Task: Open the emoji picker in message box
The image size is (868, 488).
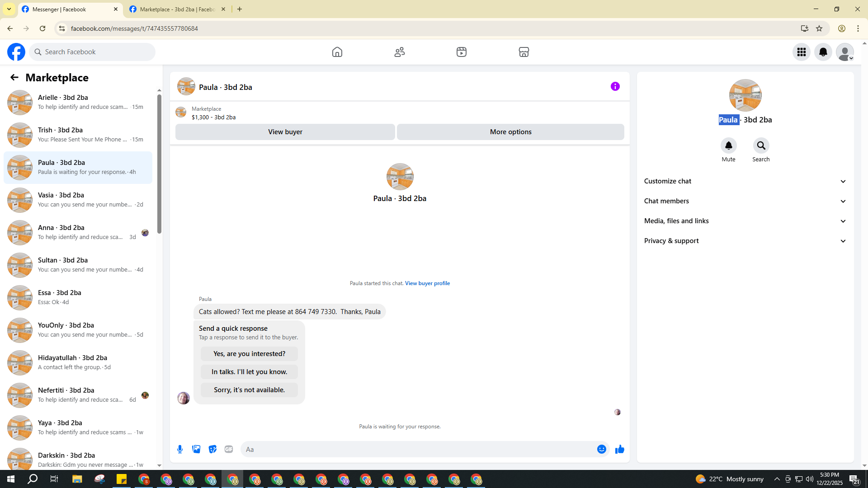Action: [x=601, y=449]
